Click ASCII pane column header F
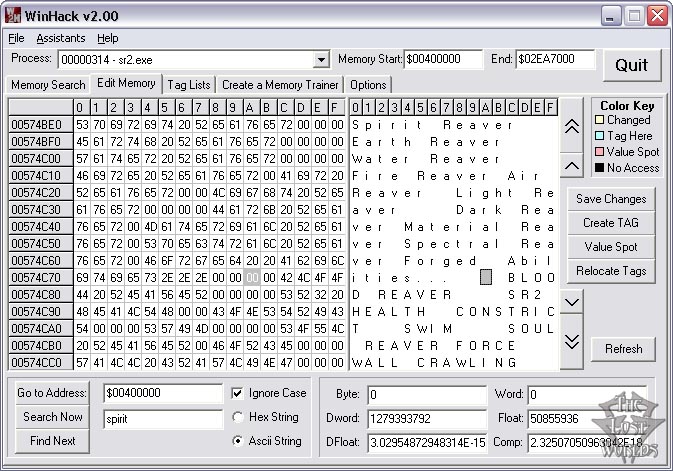This screenshot has width=673, height=471. (550, 107)
